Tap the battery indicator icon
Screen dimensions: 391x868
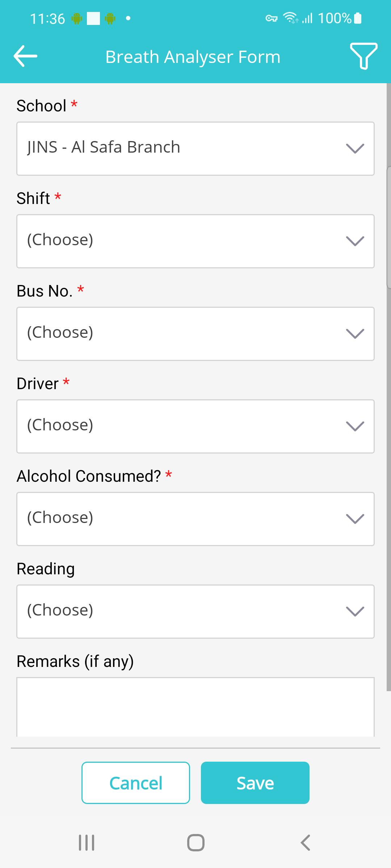pos(358,18)
